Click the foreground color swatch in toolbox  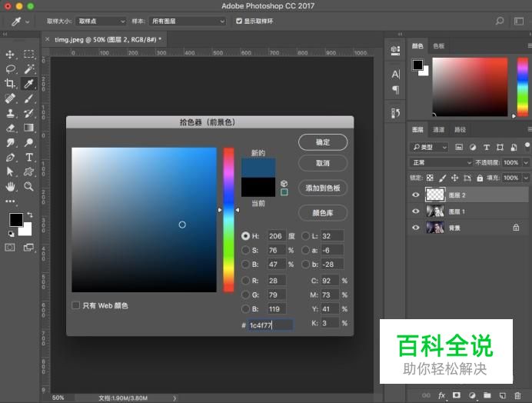16,220
